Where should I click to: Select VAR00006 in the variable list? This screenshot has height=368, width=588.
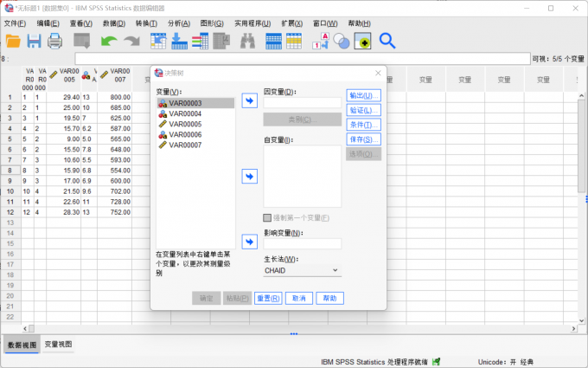195,134
